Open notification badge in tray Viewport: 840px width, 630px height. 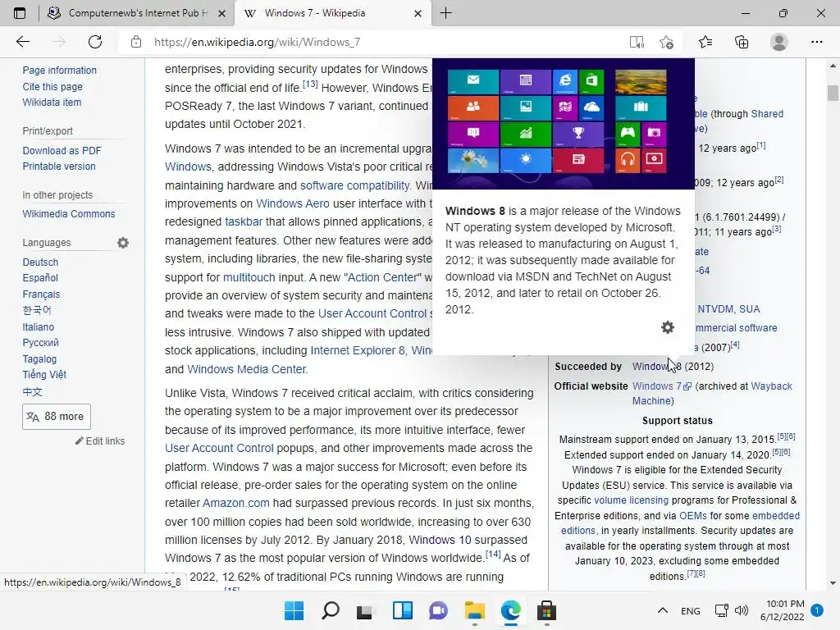coord(817,610)
